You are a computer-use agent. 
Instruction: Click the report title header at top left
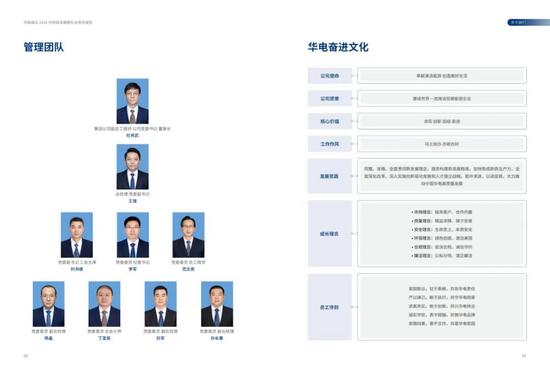point(58,22)
